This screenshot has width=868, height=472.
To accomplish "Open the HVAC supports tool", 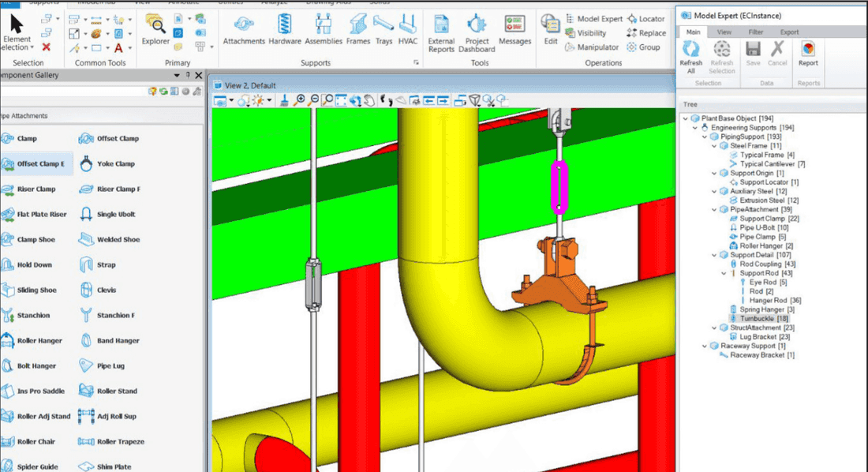I will (408, 30).
